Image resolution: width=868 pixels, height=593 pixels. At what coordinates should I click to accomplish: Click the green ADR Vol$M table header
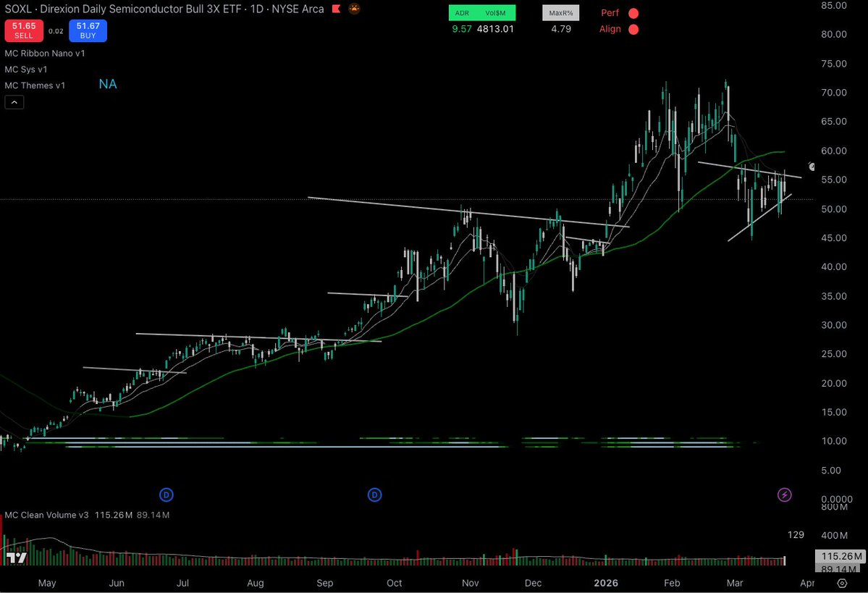tap(482, 13)
